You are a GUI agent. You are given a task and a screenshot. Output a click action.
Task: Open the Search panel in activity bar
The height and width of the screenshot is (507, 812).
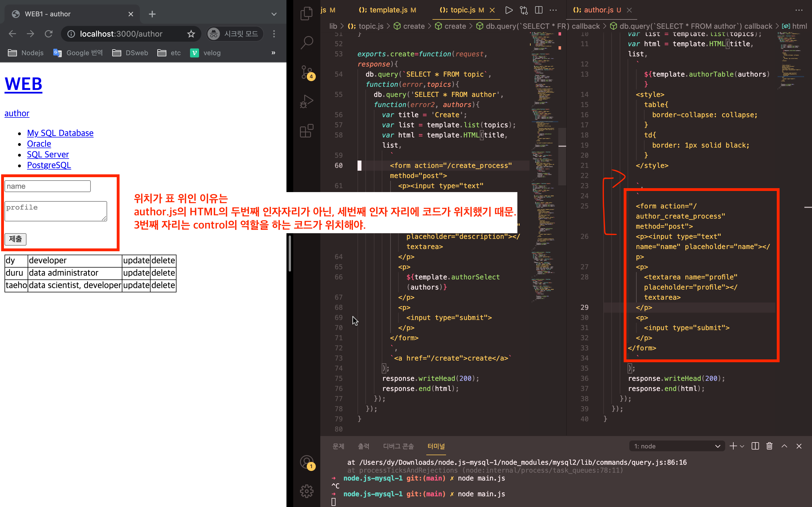(x=306, y=43)
